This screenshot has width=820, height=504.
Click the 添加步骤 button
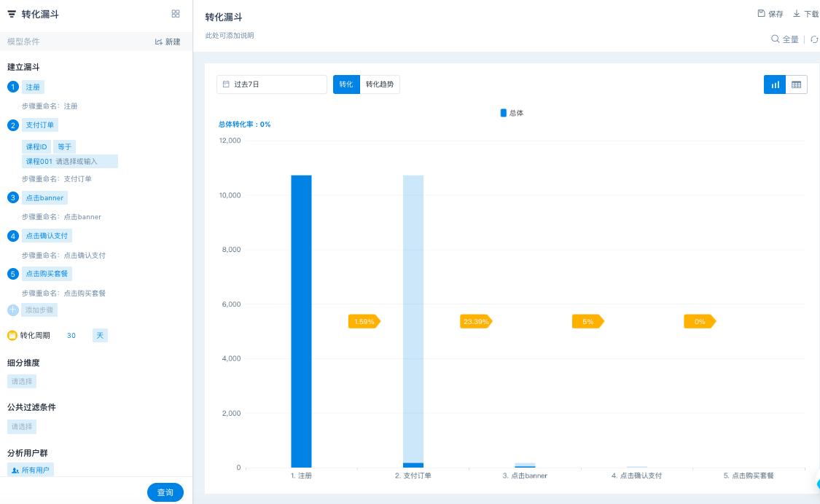click(x=39, y=310)
